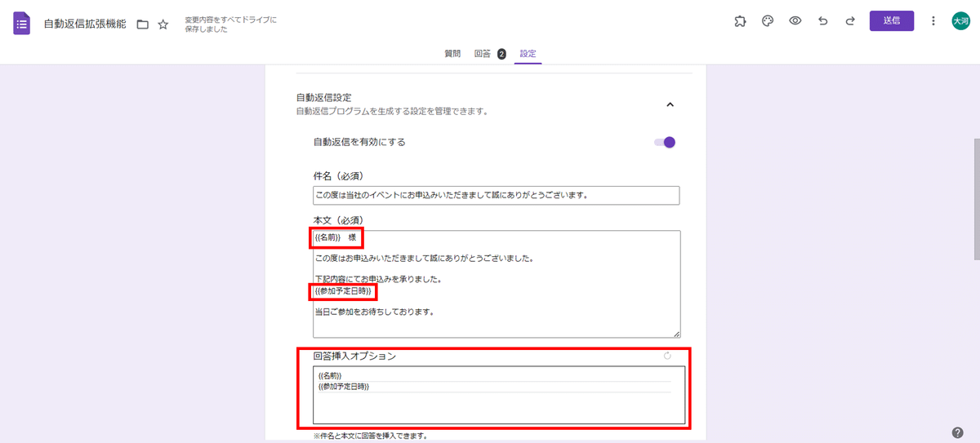980x443 pixels.
Task: Open the three-dot more menu
Action: click(x=933, y=21)
